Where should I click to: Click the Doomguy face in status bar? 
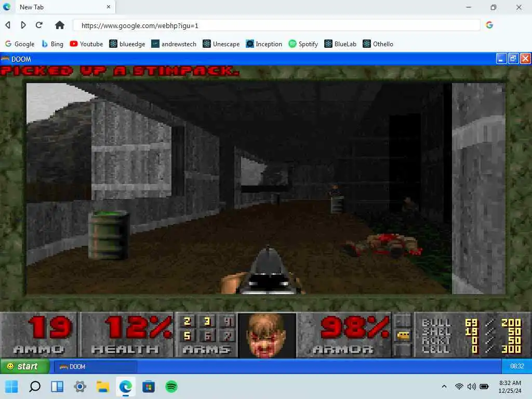(267, 335)
